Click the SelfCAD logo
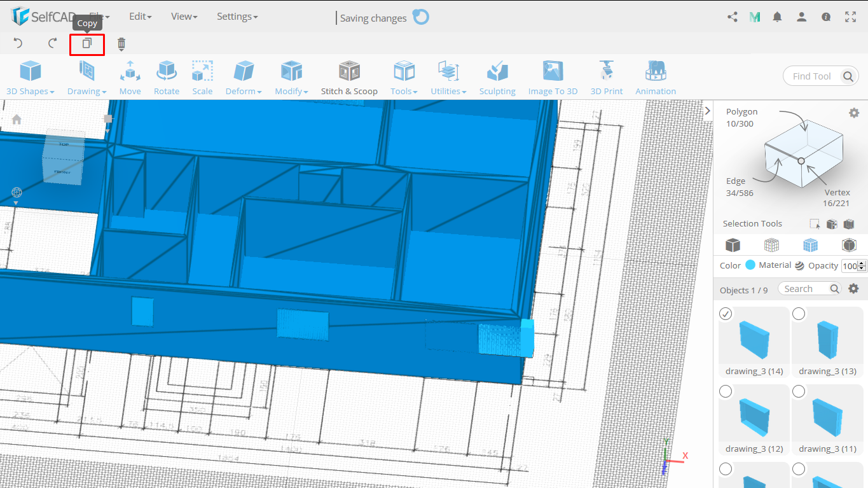This screenshot has width=868, height=488. point(45,17)
